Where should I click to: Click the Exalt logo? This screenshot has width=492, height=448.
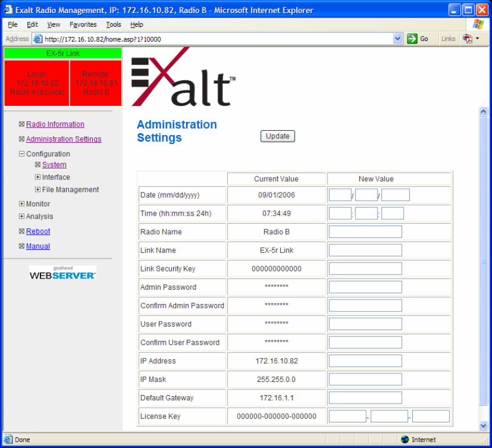coord(183,76)
